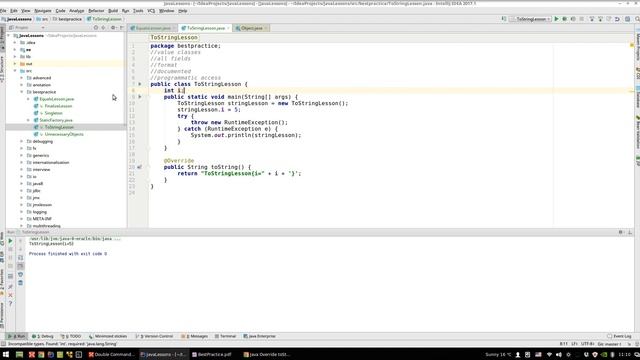Toggle the Structure tool window side tab

[2, 69]
